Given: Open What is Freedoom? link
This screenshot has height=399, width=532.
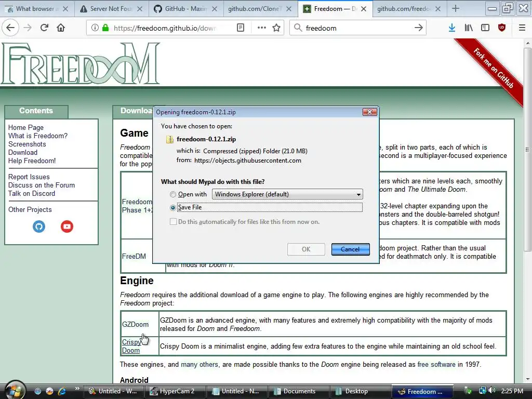Looking at the screenshot, I should [37, 136].
